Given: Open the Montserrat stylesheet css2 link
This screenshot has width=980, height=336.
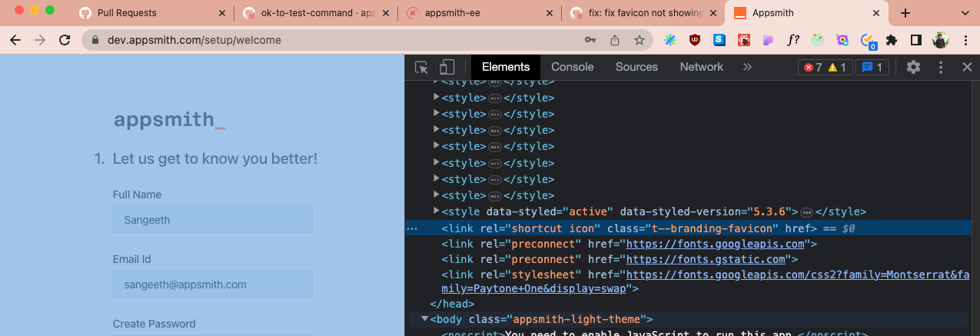Looking at the screenshot, I should pos(704,281).
